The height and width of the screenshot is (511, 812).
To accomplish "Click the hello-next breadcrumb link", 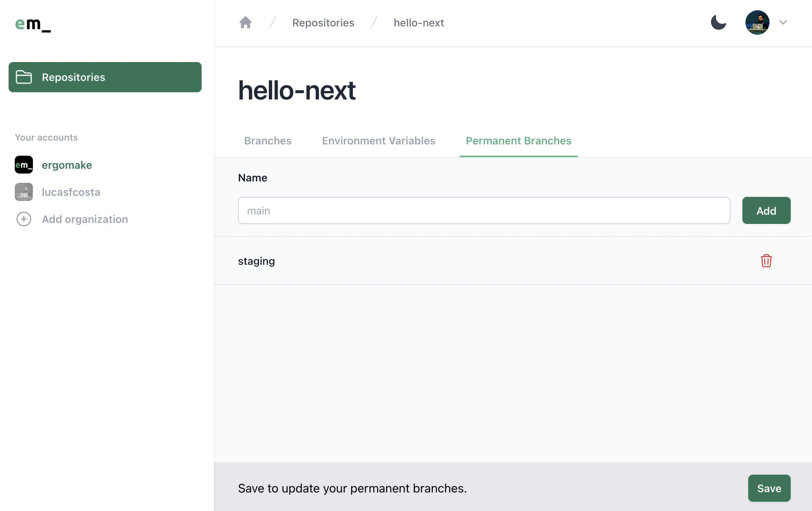I will click(418, 23).
